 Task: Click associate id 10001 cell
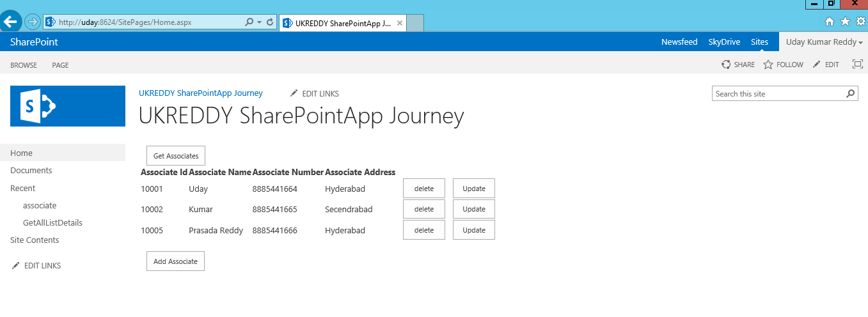[x=152, y=189]
